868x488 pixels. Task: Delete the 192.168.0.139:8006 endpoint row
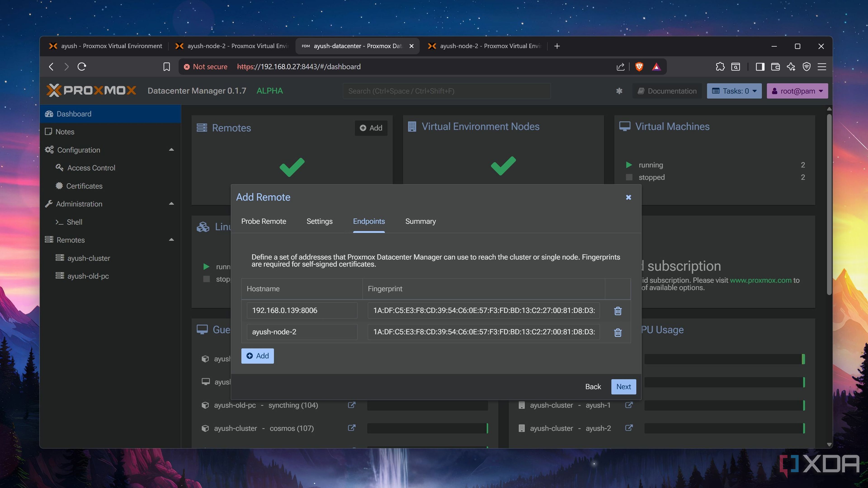coord(618,310)
